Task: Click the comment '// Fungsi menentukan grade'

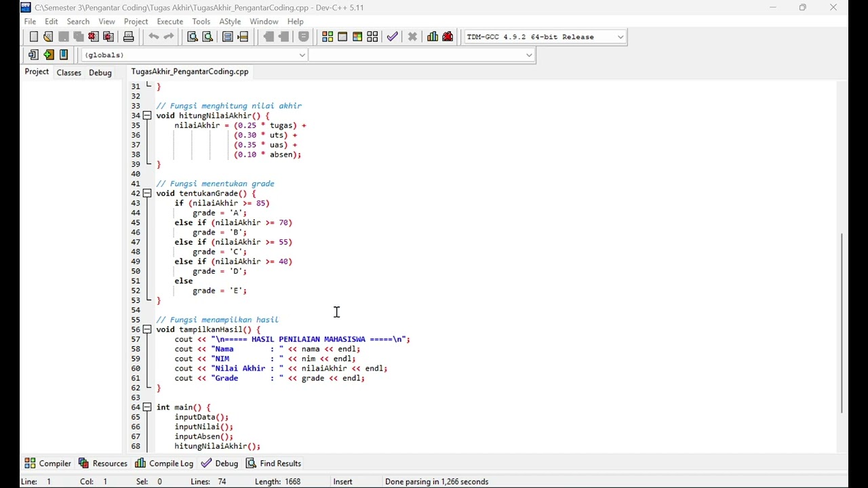Action: click(x=216, y=184)
